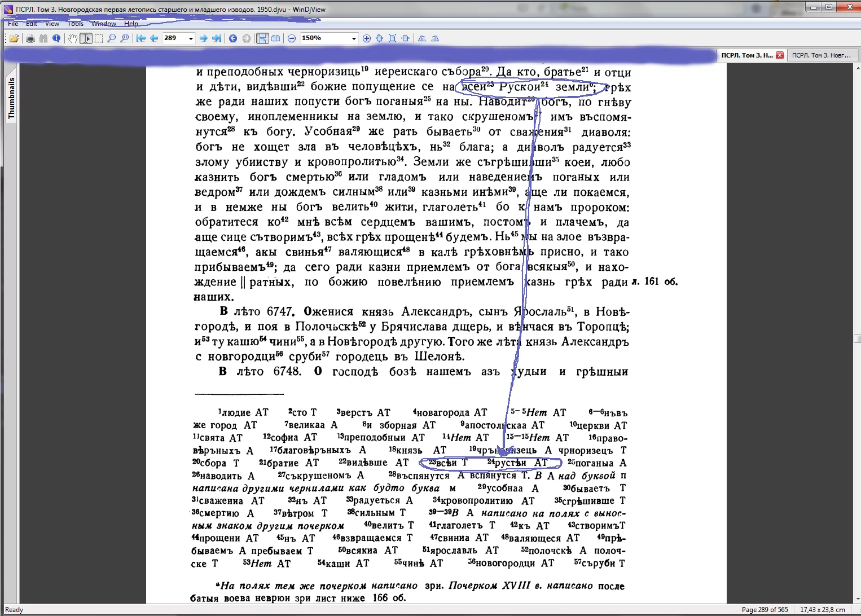This screenshot has height=616, width=861.
Task: Open the File menu
Action: click(13, 24)
